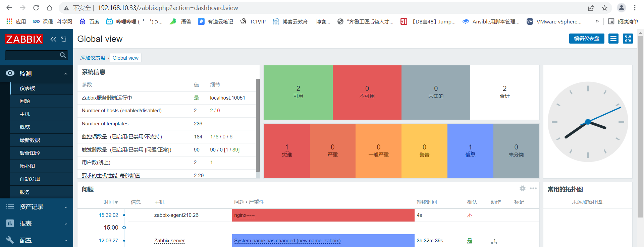Viewport: 644px width, 247px height.
Task: Click the blue 信息 severity tile
Action: (470, 151)
